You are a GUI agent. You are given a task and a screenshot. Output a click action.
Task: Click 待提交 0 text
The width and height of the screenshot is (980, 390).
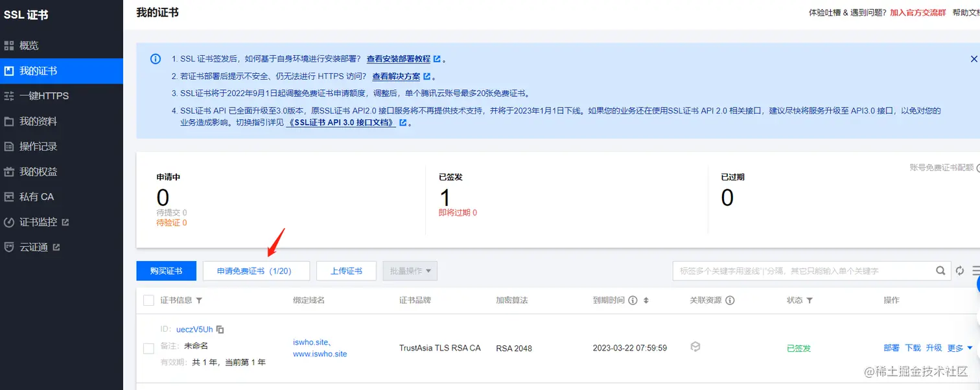click(x=172, y=212)
